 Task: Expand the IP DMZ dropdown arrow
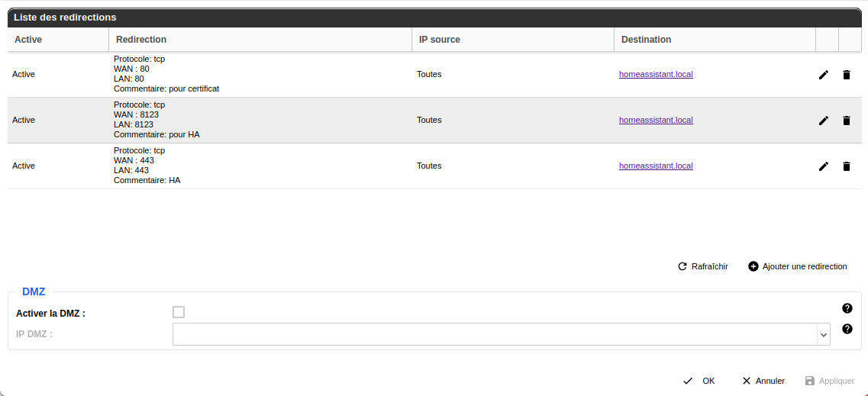point(823,334)
